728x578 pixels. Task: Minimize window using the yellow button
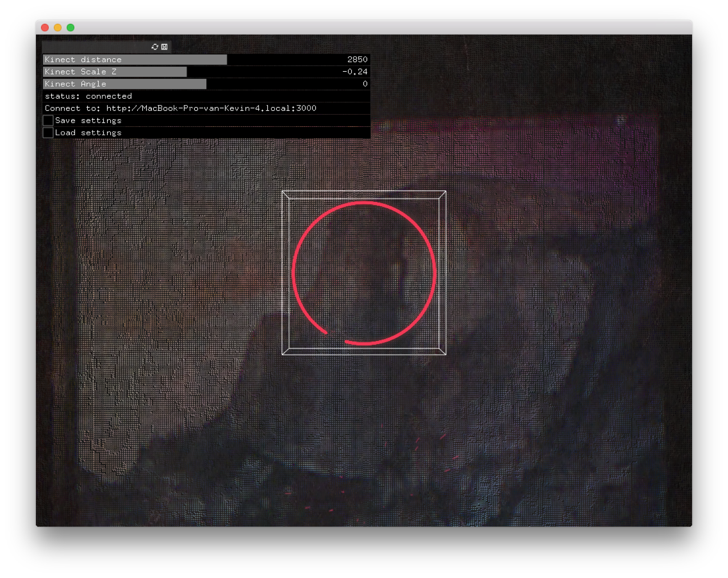click(58, 28)
